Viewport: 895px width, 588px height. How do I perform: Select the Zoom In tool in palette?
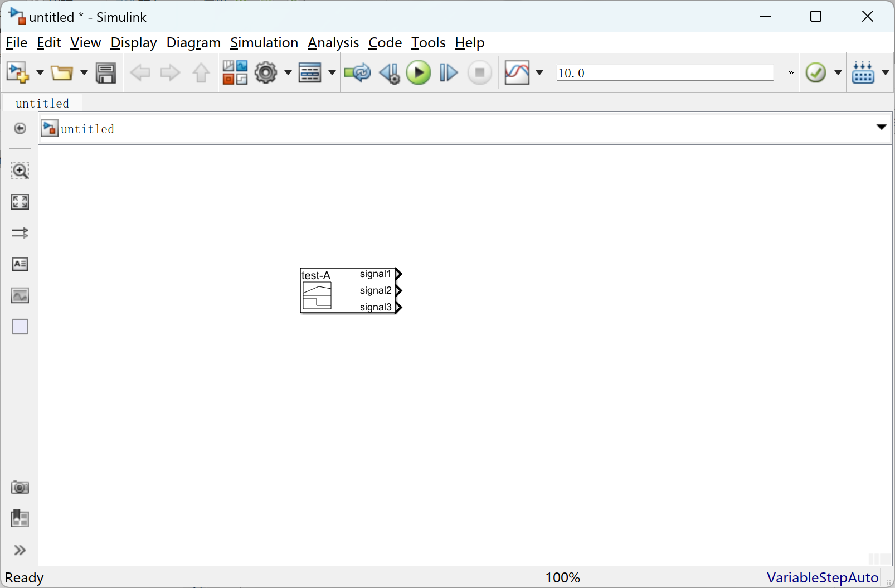point(20,171)
